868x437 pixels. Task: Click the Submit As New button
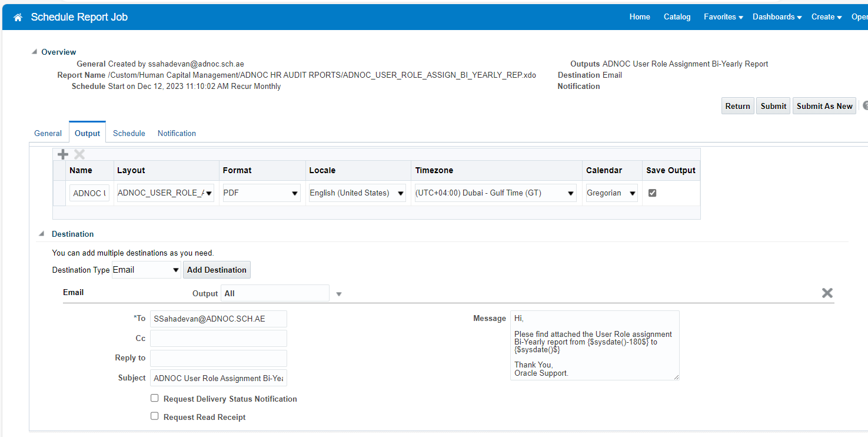tap(824, 105)
